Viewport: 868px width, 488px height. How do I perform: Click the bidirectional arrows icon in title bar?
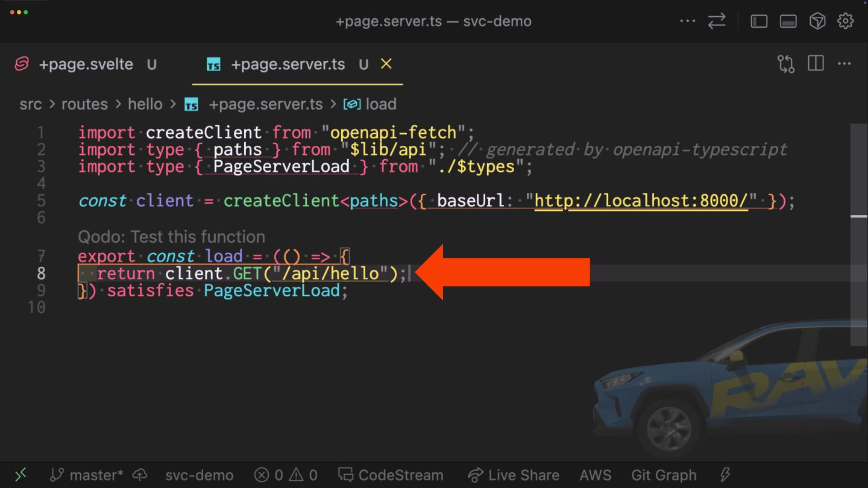tap(717, 21)
